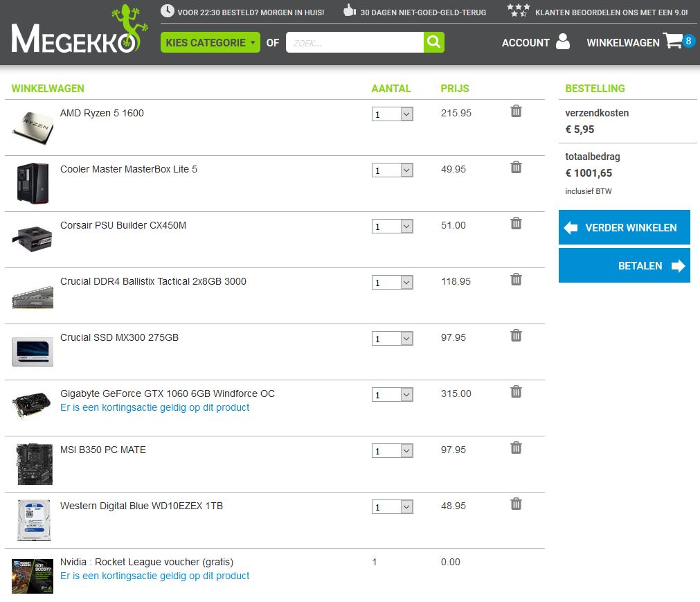Click price 215.95 of the Ryzen
The width and height of the screenshot is (700, 602).
456,113
